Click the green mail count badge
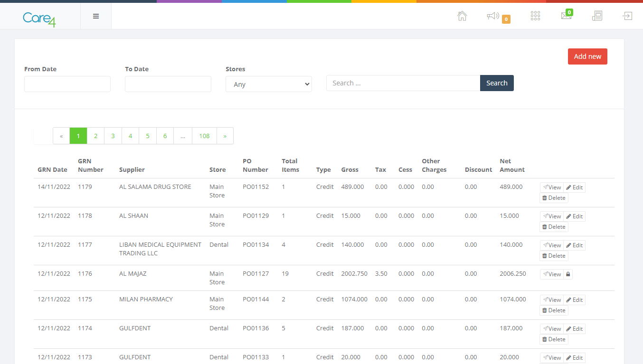Image resolution: width=643 pixels, height=364 pixels. click(569, 12)
